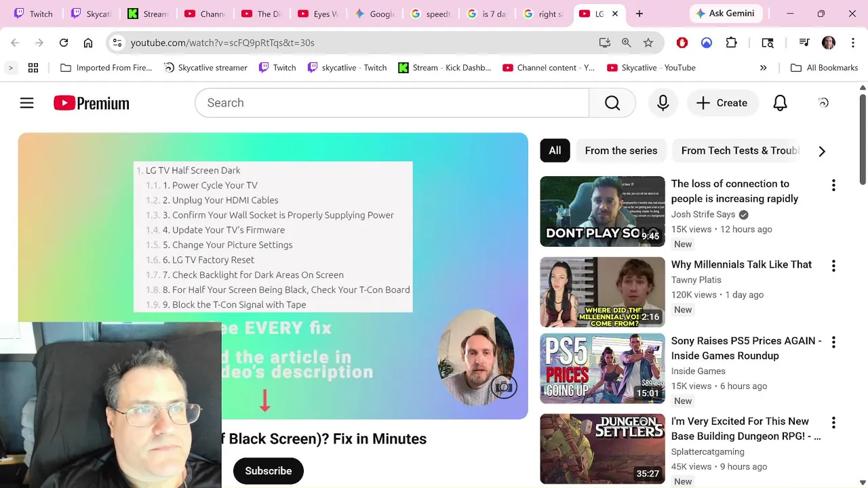
Task: Open options for 'Why Millennials Talk Like That'
Action: coord(833,266)
